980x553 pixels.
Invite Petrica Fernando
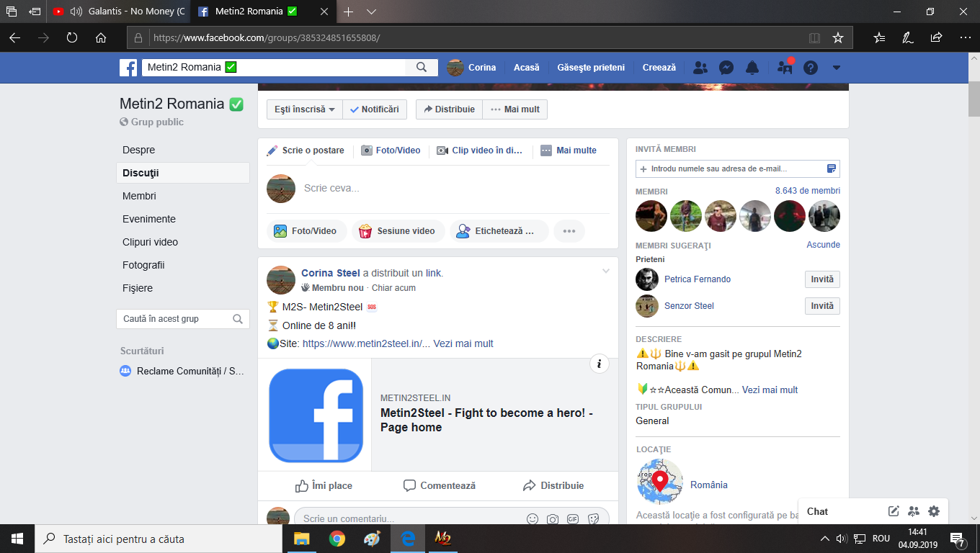click(822, 279)
